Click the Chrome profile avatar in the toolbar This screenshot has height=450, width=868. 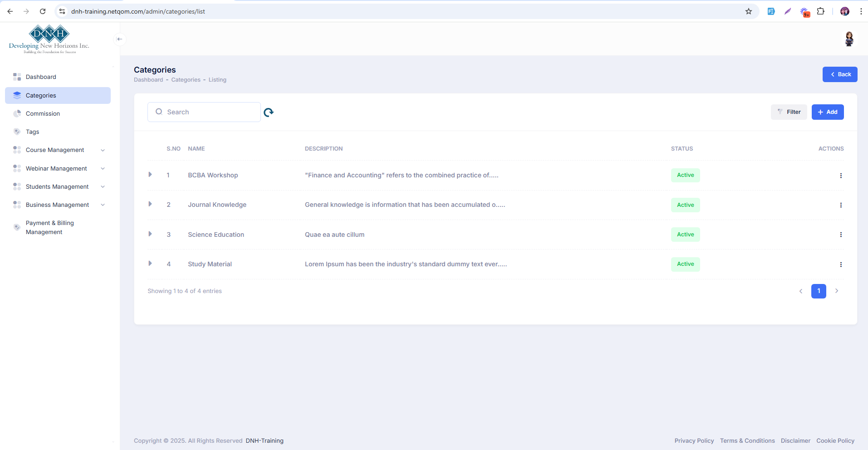click(845, 11)
